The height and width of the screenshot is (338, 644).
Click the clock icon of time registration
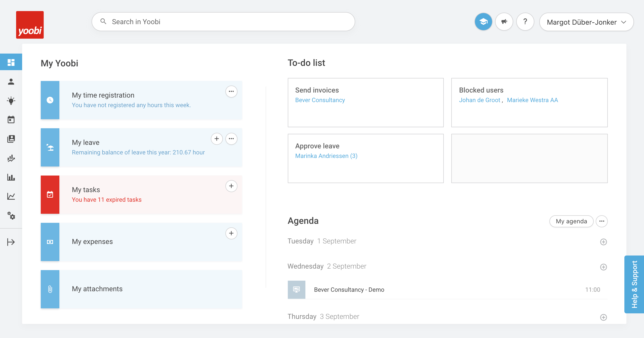coord(50,100)
